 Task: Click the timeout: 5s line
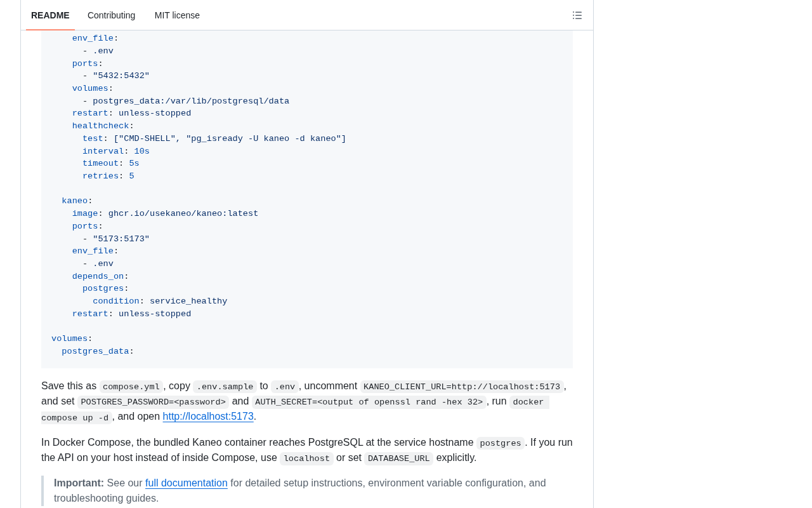pos(110,164)
